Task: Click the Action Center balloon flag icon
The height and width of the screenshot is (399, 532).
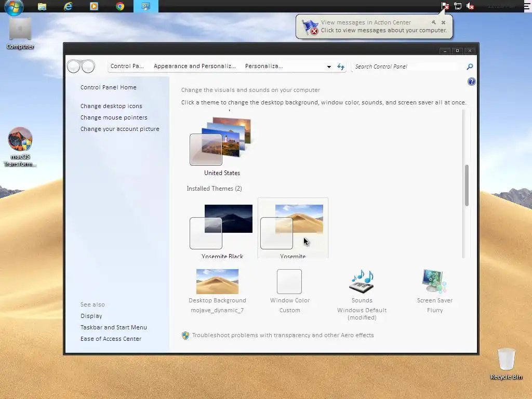Action: tap(310, 27)
